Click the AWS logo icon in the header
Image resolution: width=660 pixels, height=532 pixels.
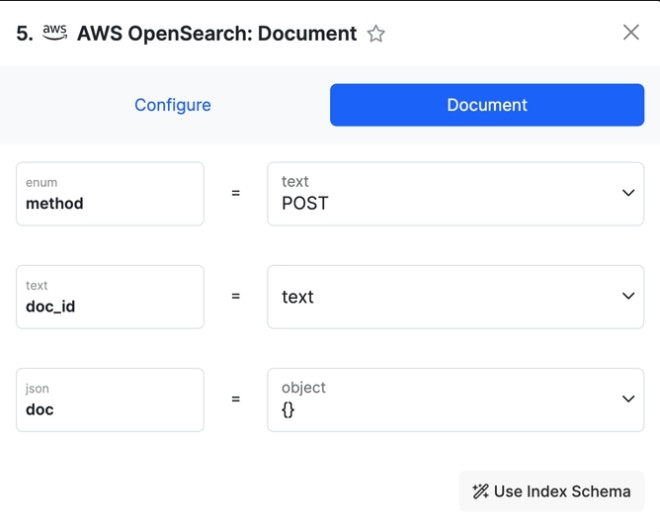[x=55, y=32]
